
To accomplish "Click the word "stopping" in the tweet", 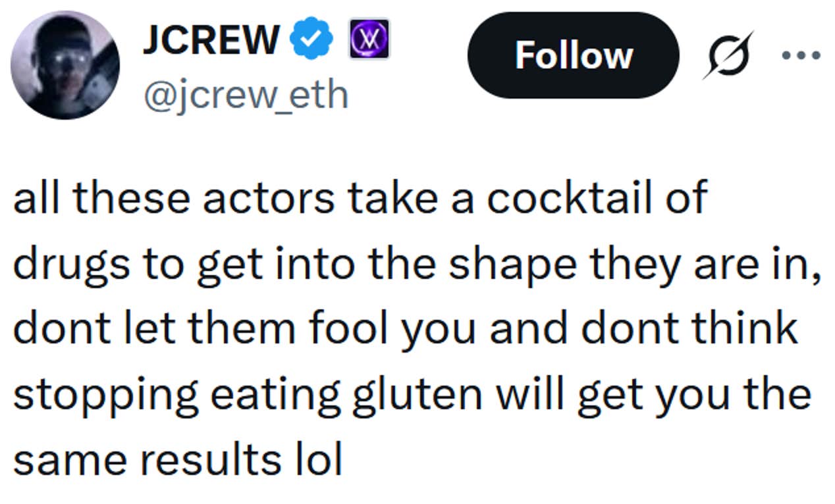I will [x=100, y=395].
